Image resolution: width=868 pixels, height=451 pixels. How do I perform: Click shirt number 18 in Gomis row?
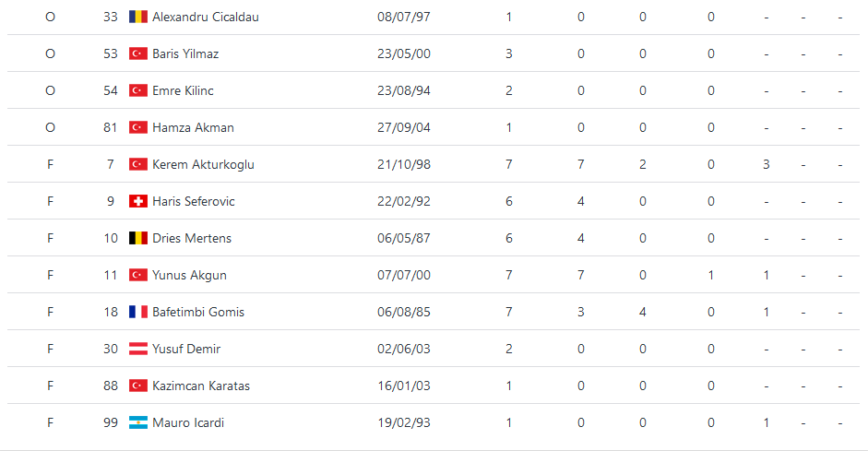coord(111,312)
